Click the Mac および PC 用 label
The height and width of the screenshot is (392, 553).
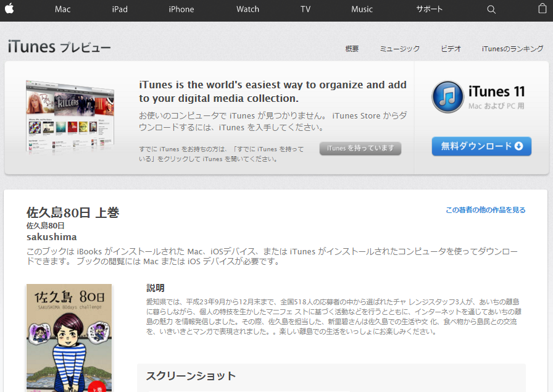click(496, 106)
